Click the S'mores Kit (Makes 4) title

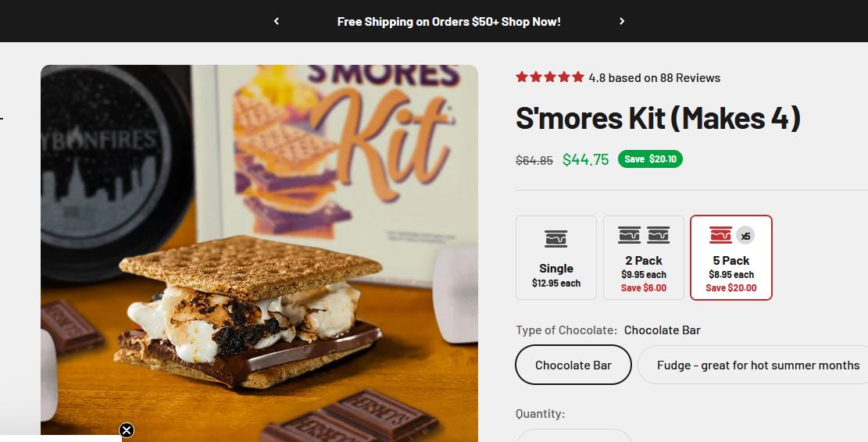tap(658, 119)
